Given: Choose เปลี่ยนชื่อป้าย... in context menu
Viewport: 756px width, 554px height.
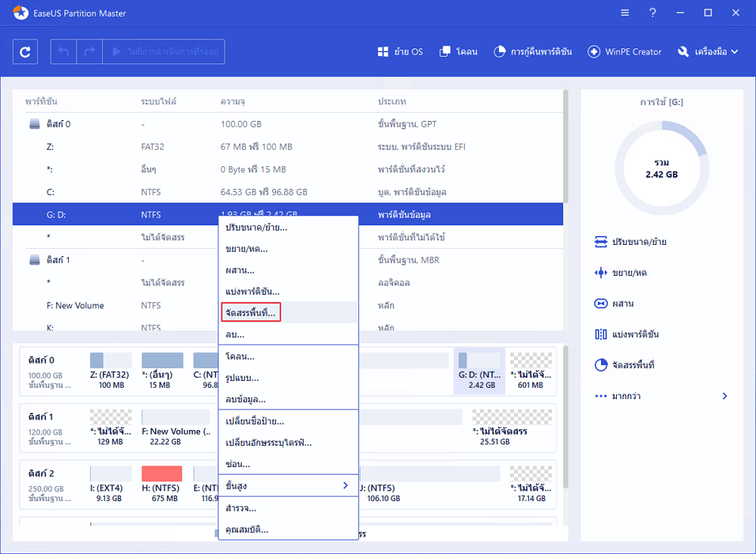Looking at the screenshot, I should [288, 421].
